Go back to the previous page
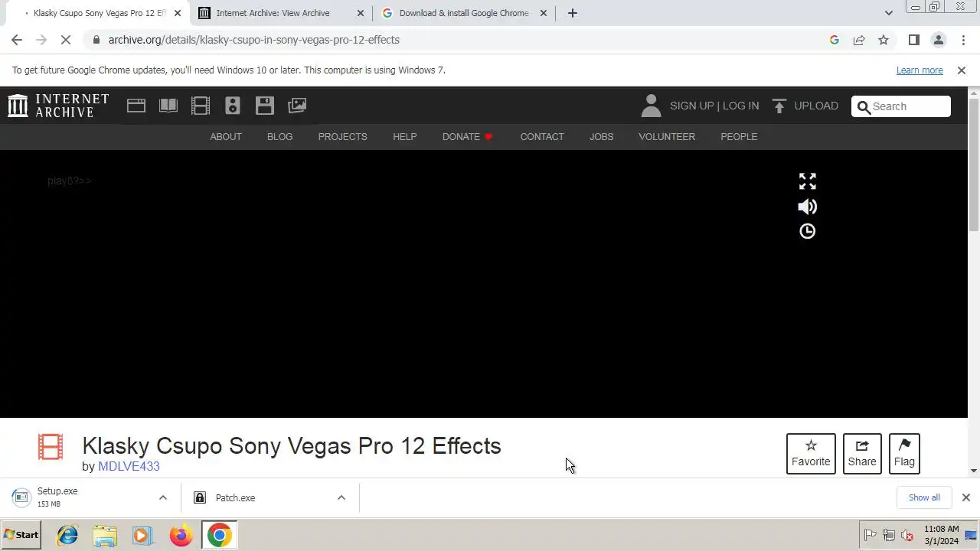 17,40
